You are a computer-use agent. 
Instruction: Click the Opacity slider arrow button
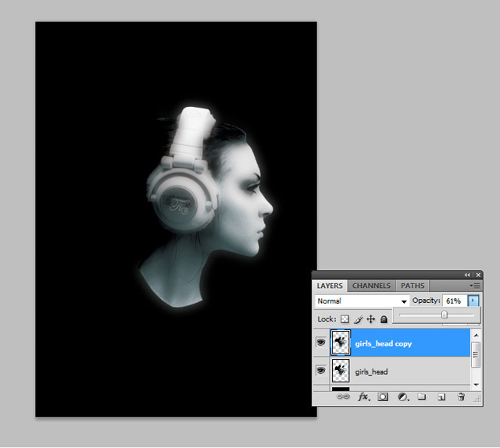pyautogui.click(x=473, y=301)
